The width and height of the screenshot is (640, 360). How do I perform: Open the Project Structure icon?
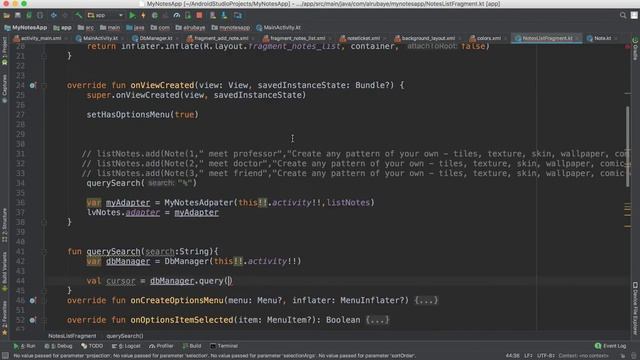point(238,16)
